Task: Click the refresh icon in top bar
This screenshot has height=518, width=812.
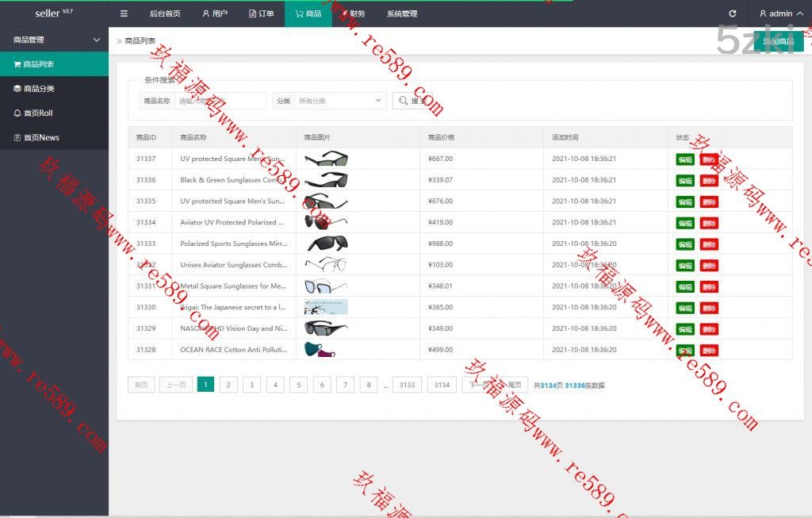Action: pyautogui.click(x=732, y=13)
